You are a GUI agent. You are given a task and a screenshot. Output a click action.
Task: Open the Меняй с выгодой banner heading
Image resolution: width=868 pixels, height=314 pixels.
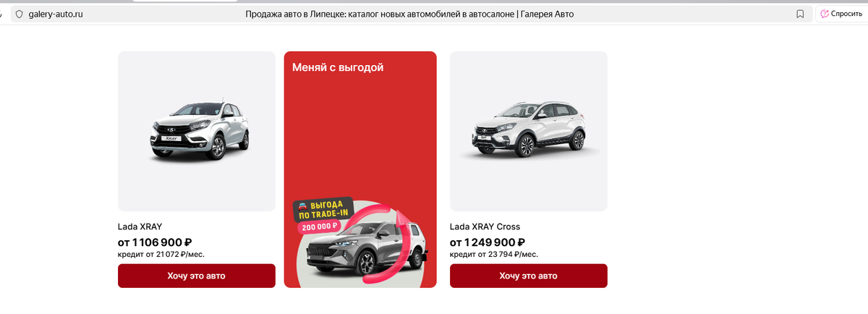pyautogui.click(x=338, y=67)
